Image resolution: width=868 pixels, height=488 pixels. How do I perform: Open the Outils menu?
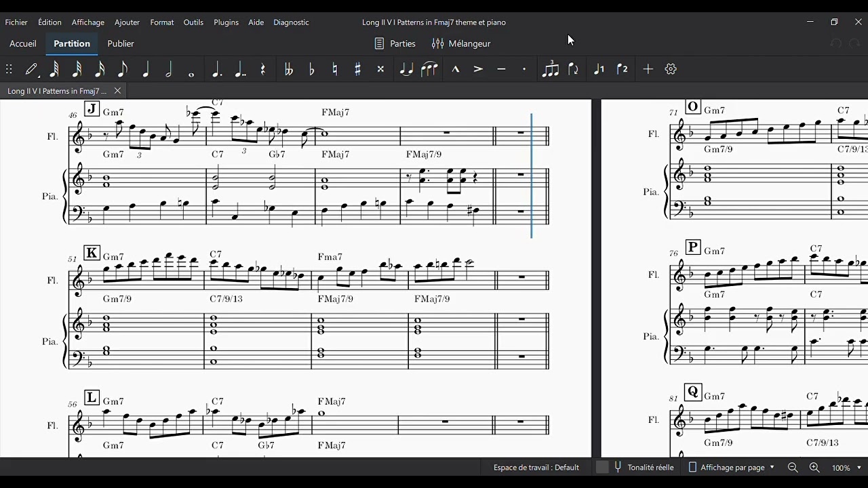click(x=193, y=22)
